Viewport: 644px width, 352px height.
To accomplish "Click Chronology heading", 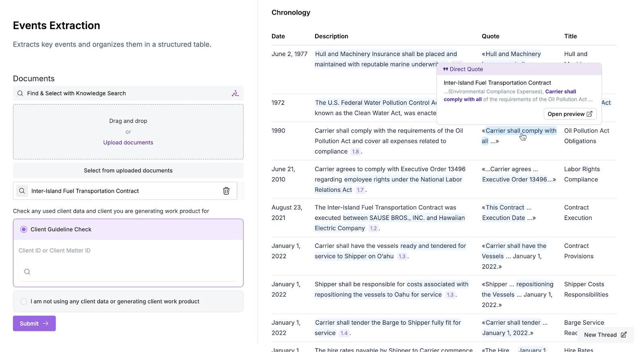I will click(291, 12).
